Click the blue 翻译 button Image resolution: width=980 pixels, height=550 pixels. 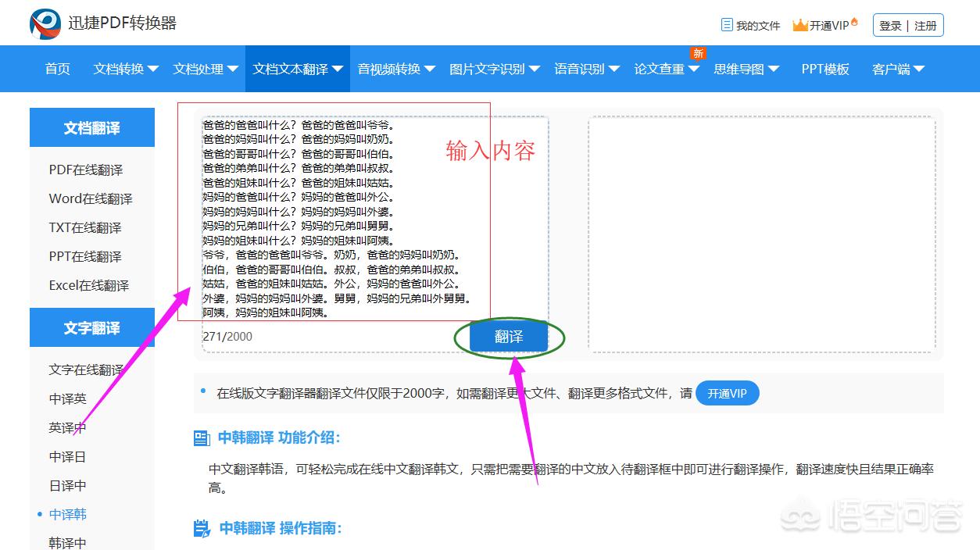tap(509, 337)
